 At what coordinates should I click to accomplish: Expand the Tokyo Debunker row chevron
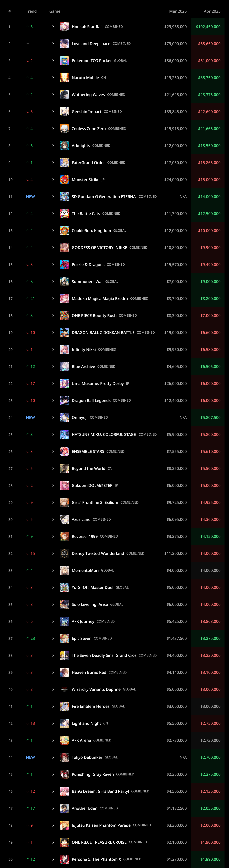(53, 757)
